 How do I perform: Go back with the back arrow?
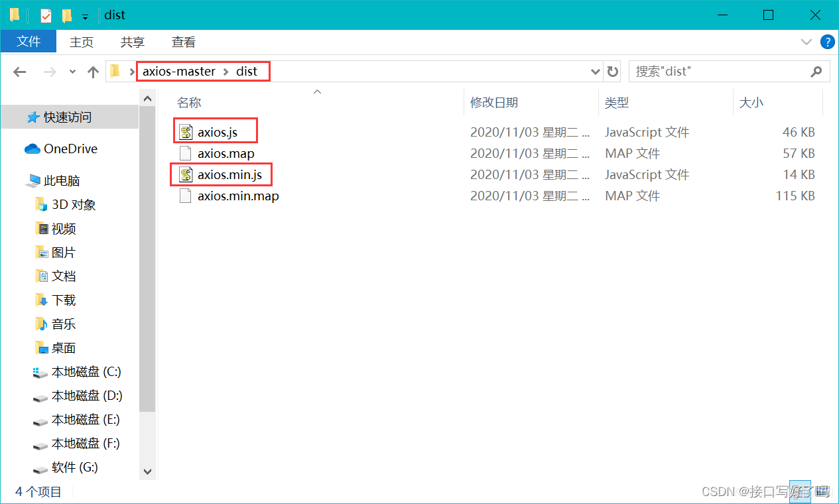(20, 72)
